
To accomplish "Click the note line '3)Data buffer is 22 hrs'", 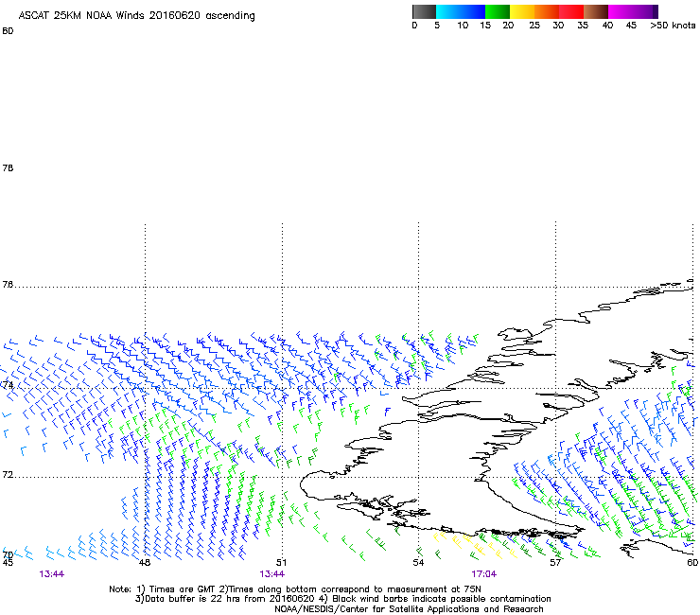I will (x=342, y=599).
